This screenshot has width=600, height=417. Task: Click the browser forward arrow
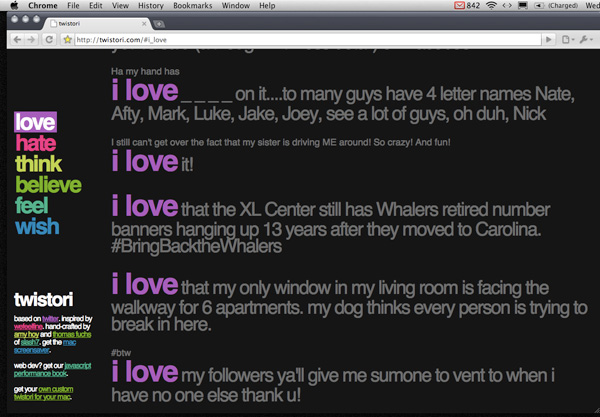pos(32,39)
